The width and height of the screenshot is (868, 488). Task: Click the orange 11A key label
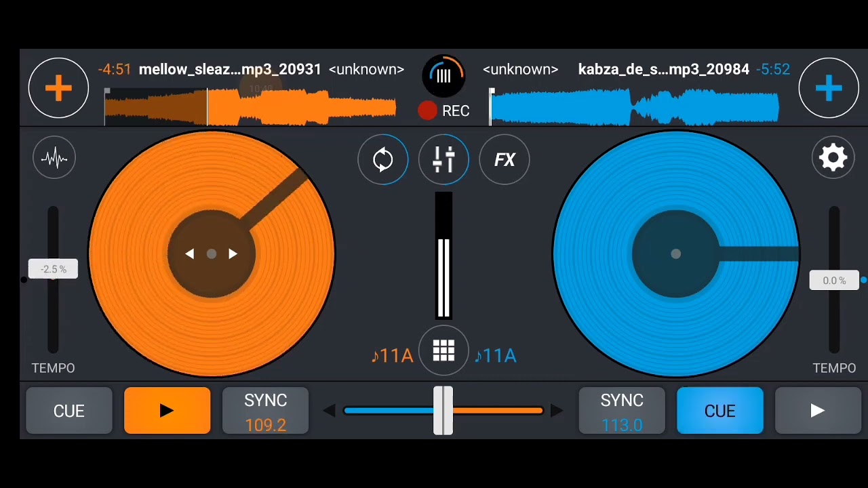click(392, 356)
